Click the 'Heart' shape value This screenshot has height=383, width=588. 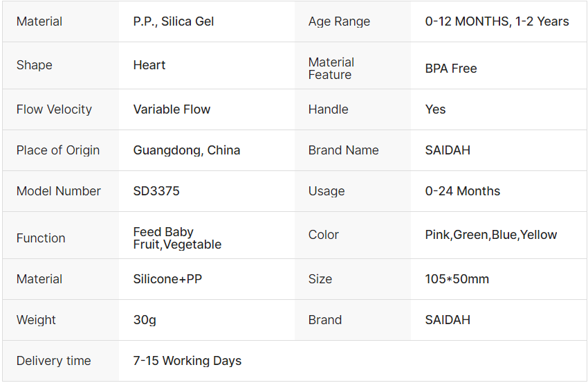pyautogui.click(x=149, y=65)
